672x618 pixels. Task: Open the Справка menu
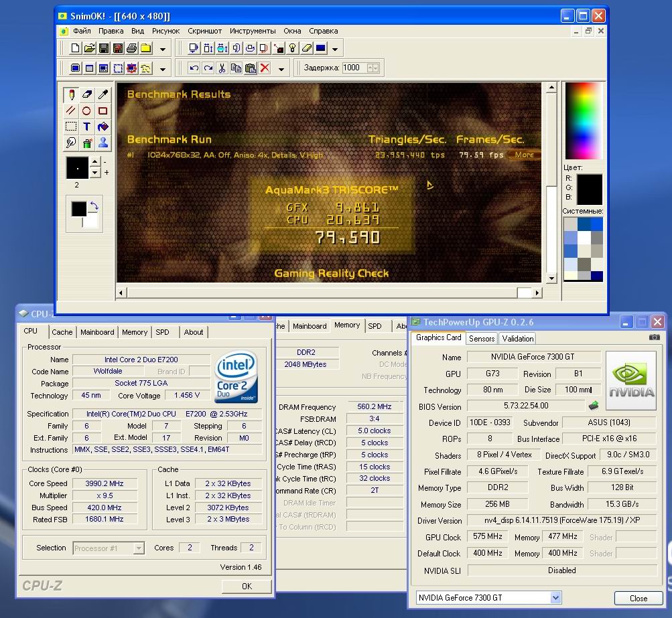click(x=323, y=31)
